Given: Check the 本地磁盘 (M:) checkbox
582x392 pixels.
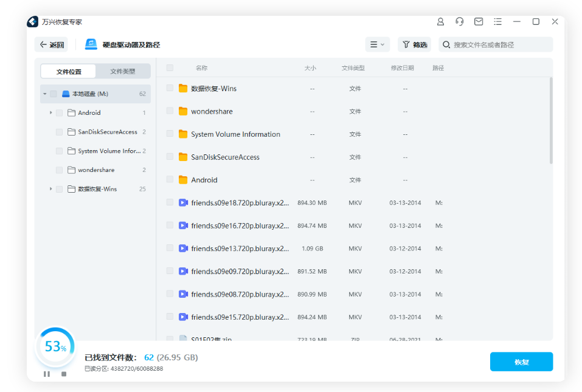Looking at the screenshot, I should point(52,94).
